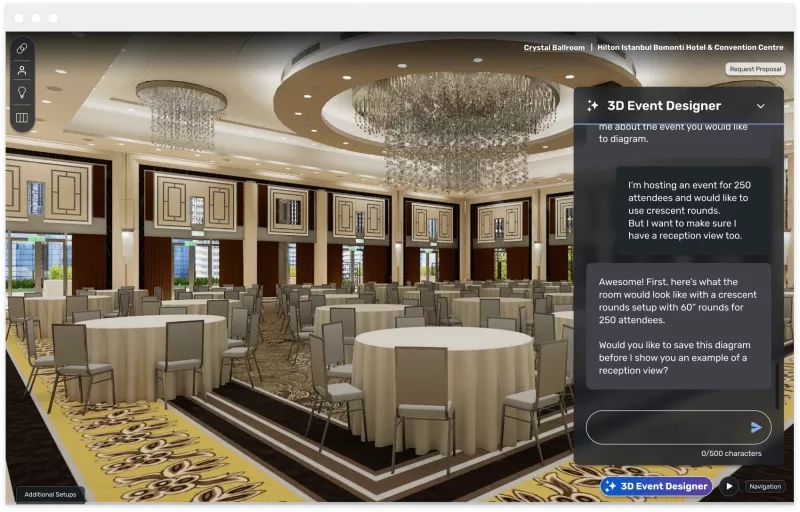The width and height of the screenshot is (800, 512).
Task: Click the 0/500 characters counter
Action: click(731, 453)
